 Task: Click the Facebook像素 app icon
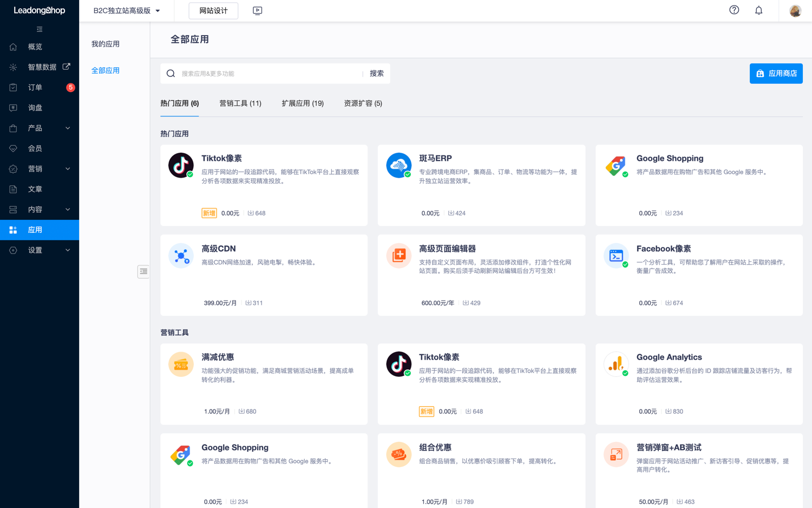coord(616,255)
